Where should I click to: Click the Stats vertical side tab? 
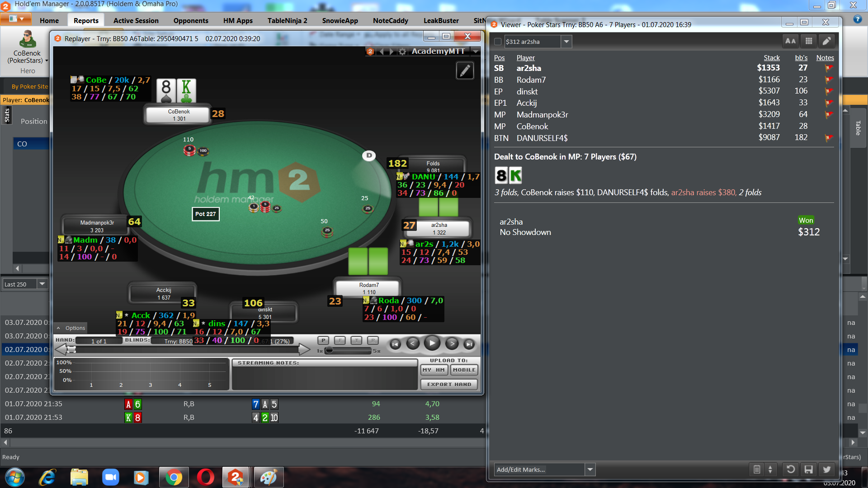(x=7, y=115)
